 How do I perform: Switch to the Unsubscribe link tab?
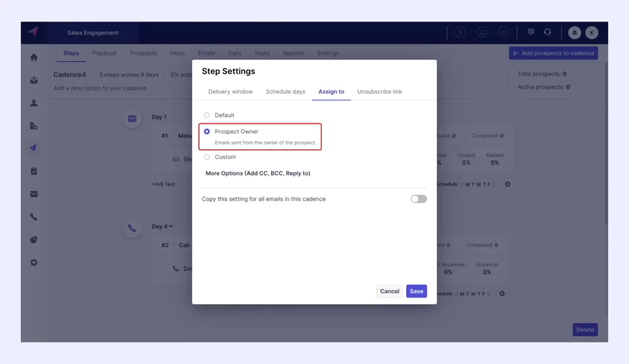point(380,92)
